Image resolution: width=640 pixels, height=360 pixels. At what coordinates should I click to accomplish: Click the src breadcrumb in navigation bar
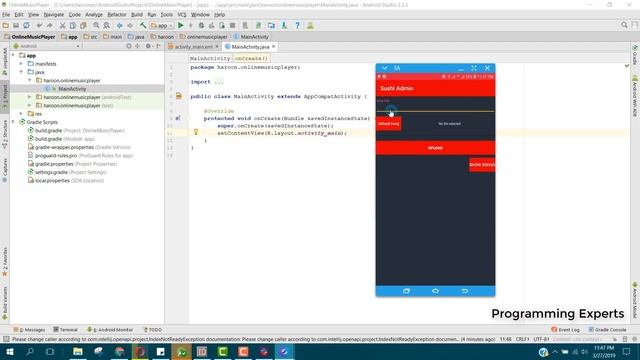click(x=91, y=37)
